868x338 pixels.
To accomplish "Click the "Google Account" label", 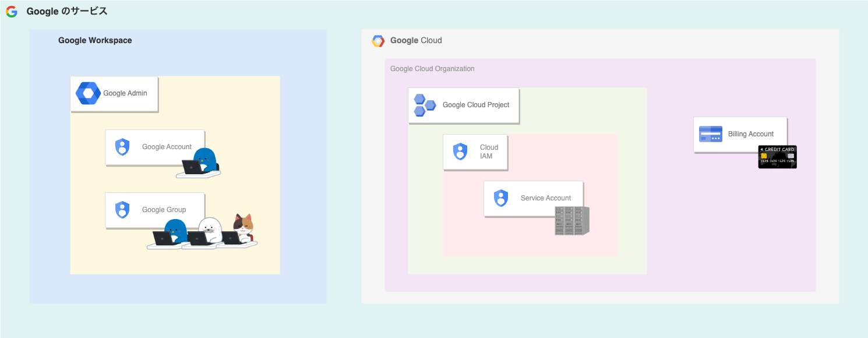I will click(x=167, y=147).
